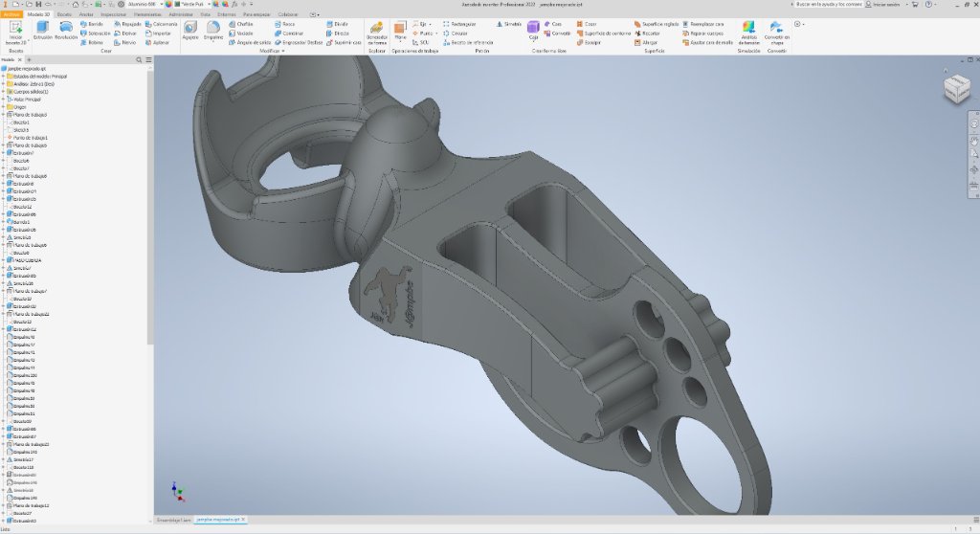
Task: Click the Importar tool
Action: (x=158, y=33)
